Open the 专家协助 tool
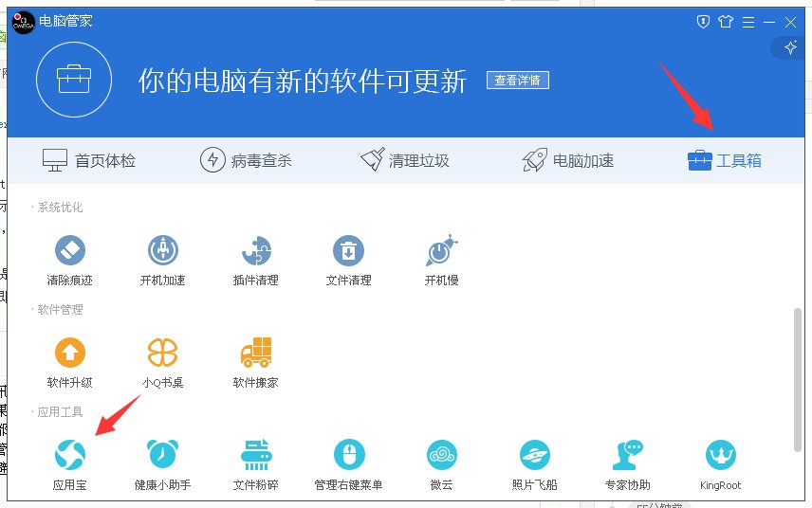 tap(628, 465)
